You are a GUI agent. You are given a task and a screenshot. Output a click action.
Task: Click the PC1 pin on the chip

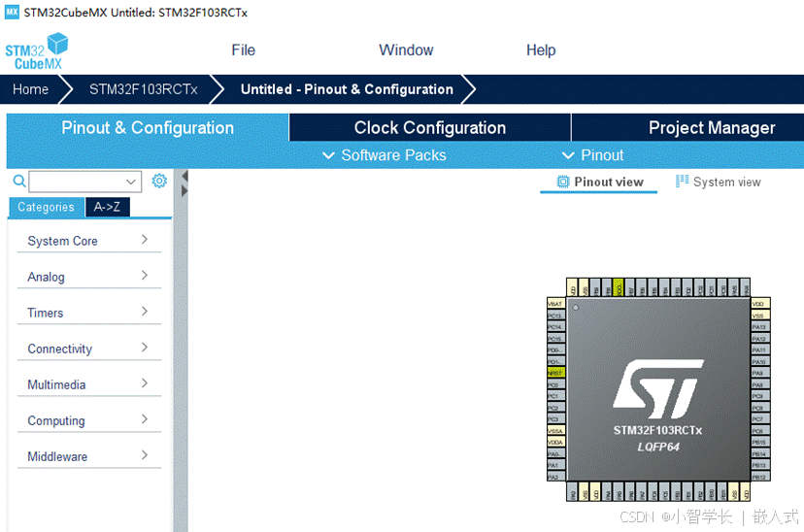[555, 396]
